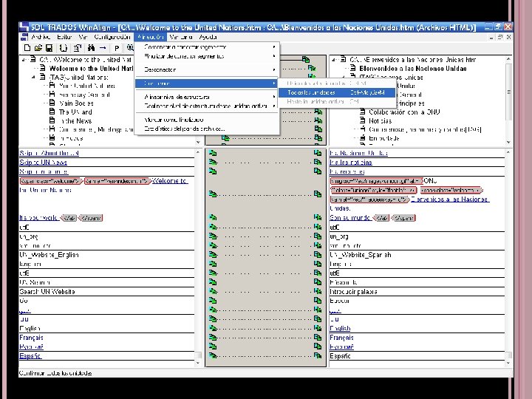The image size is (532, 399).
Task: Click the Search UN Website source segment
Action: coord(106,291)
